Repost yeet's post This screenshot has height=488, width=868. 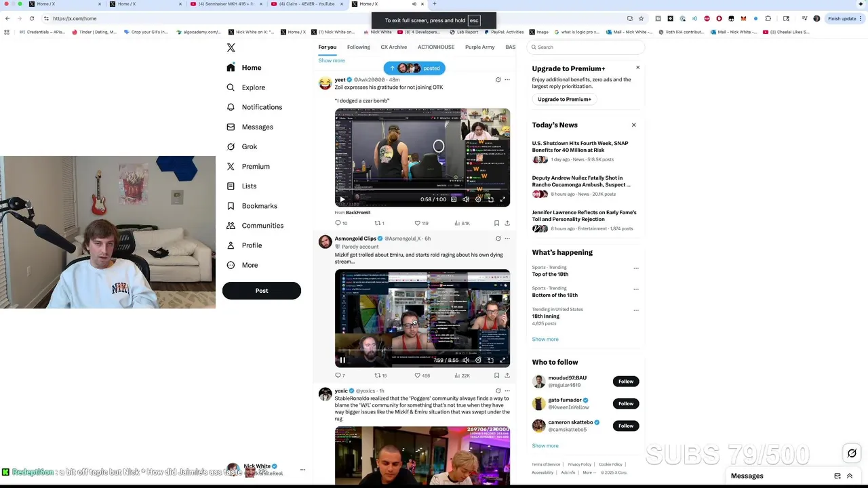point(380,223)
